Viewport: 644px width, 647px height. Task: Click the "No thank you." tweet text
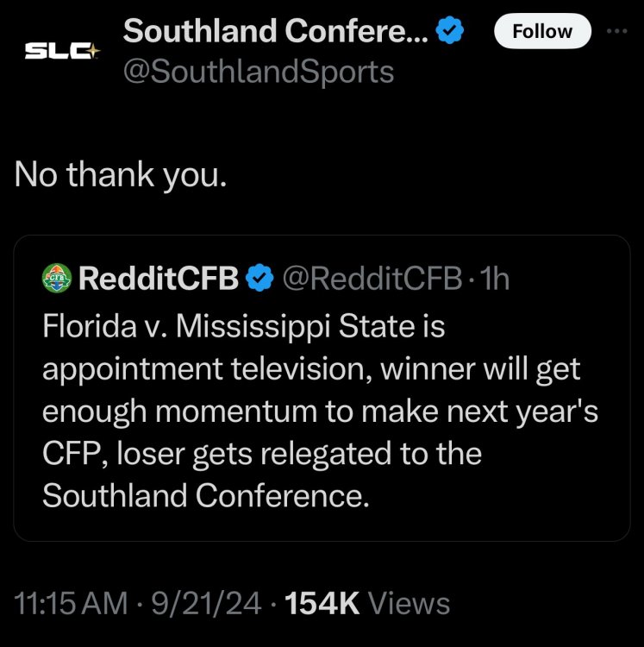click(121, 175)
